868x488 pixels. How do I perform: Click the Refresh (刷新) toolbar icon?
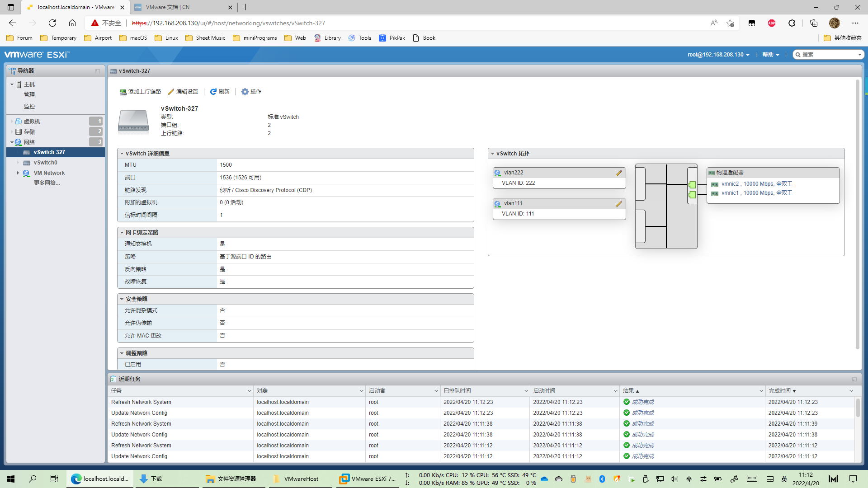(213, 92)
